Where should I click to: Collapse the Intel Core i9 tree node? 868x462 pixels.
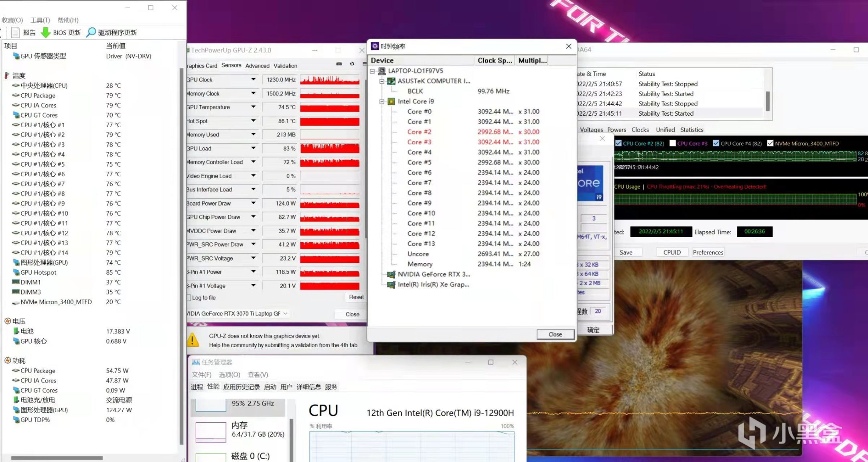pos(382,102)
